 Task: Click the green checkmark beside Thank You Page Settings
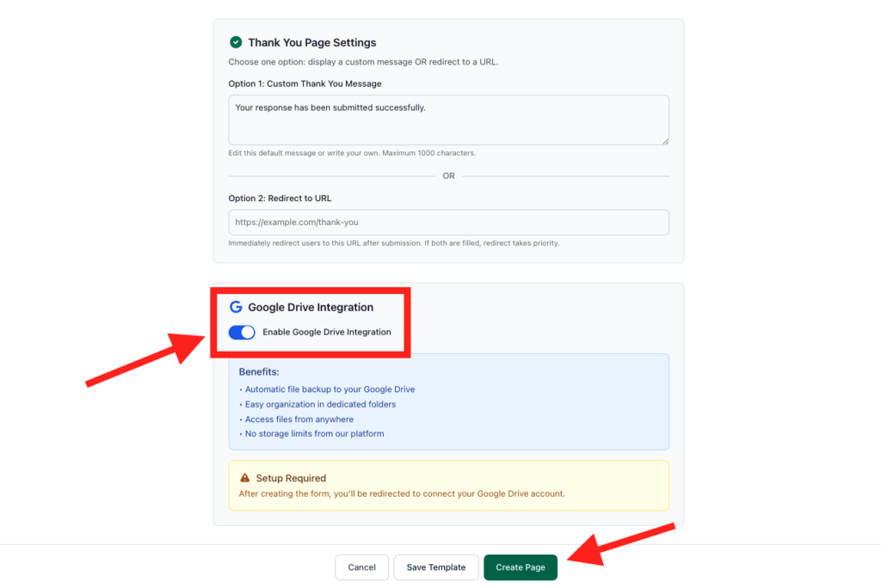tap(236, 41)
